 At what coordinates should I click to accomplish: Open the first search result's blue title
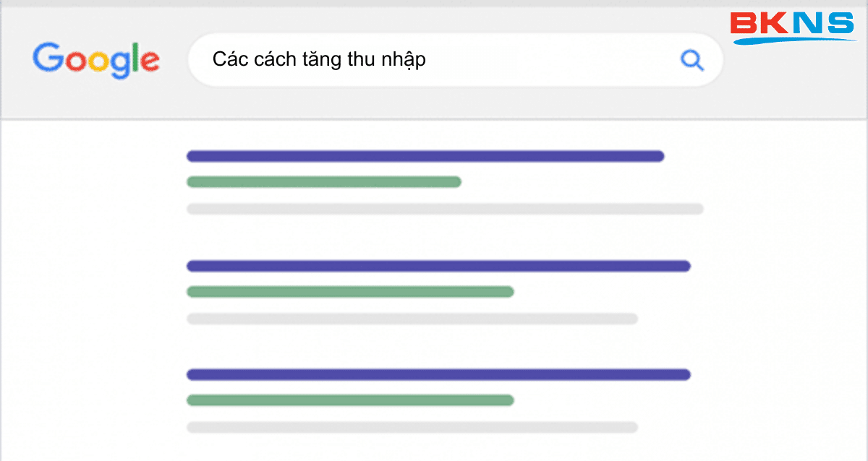click(x=425, y=156)
